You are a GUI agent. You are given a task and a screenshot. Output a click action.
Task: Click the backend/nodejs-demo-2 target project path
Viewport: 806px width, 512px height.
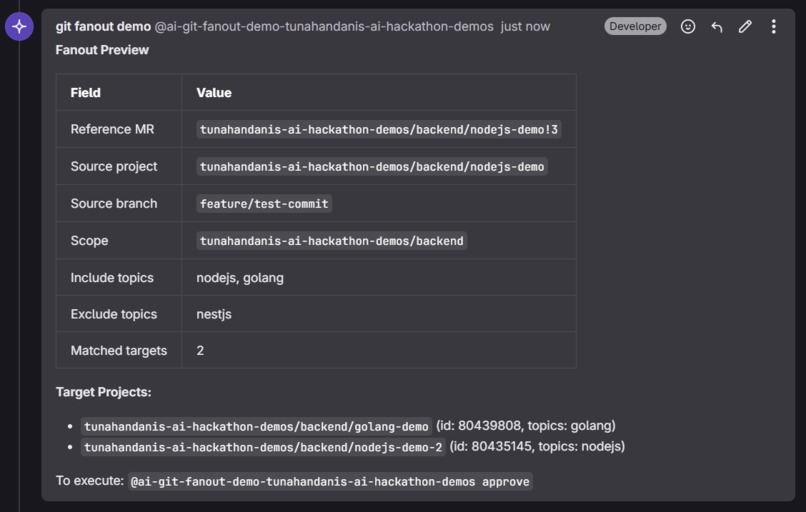[x=263, y=447]
